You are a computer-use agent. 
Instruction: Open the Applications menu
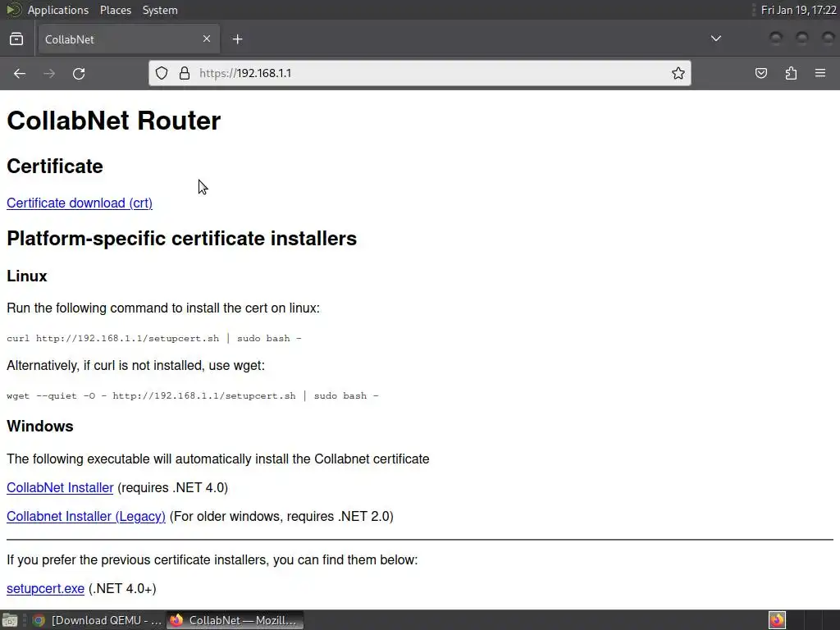[x=58, y=10]
